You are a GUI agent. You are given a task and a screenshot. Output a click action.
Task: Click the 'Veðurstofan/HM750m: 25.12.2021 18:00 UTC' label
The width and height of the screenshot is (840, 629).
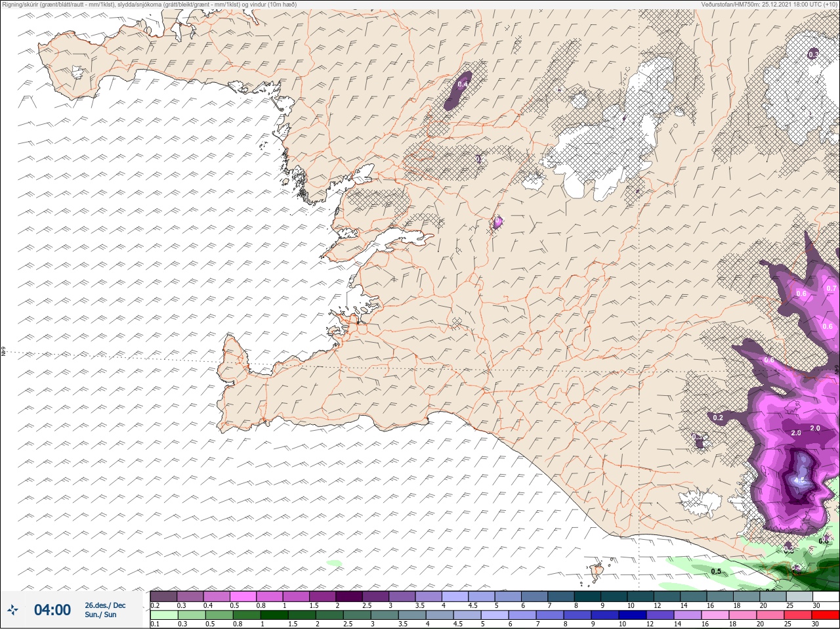(x=769, y=5)
